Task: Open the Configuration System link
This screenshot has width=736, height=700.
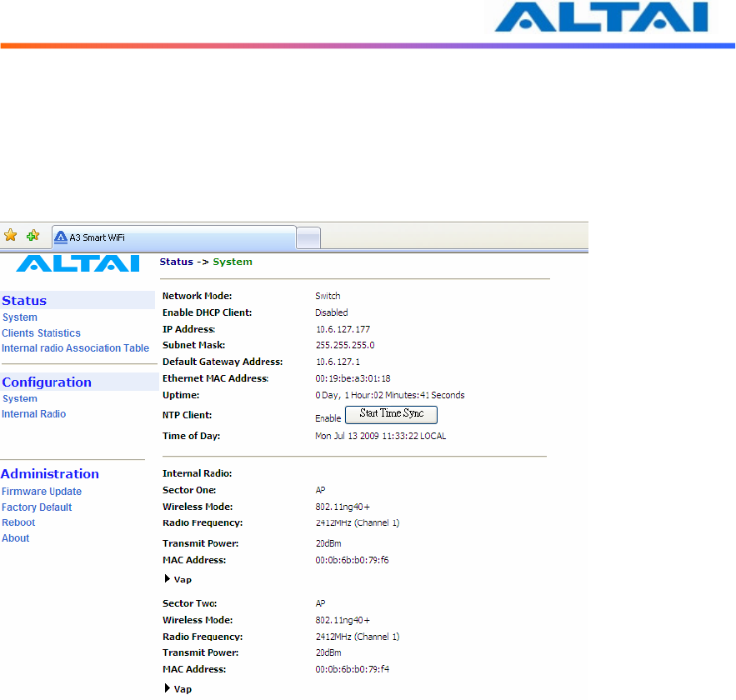Action: tap(20, 398)
